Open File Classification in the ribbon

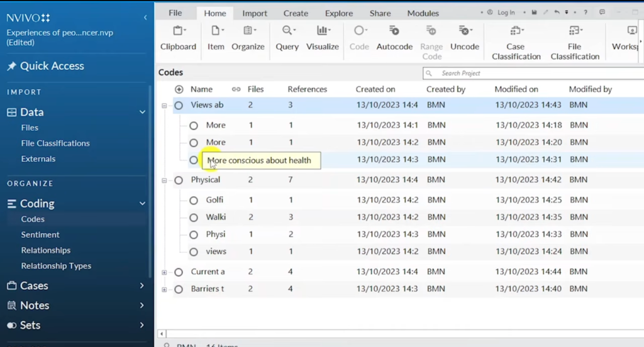[575, 42]
